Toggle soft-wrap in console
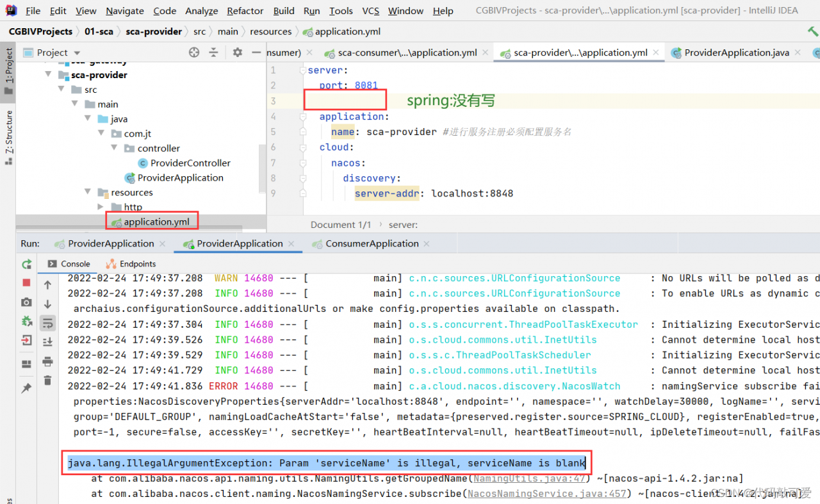The height and width of the screenshot is (504, 820). [x=47, y=323]
